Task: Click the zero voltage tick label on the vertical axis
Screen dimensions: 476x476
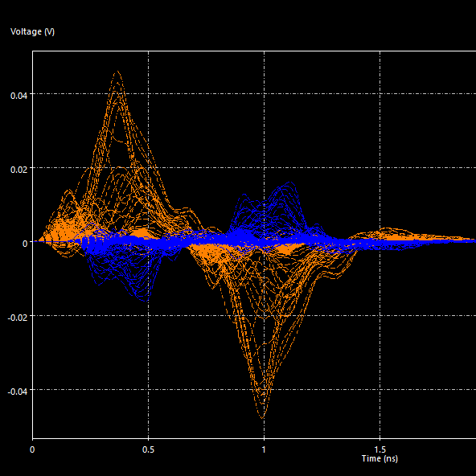Action: tap(25, 244)
